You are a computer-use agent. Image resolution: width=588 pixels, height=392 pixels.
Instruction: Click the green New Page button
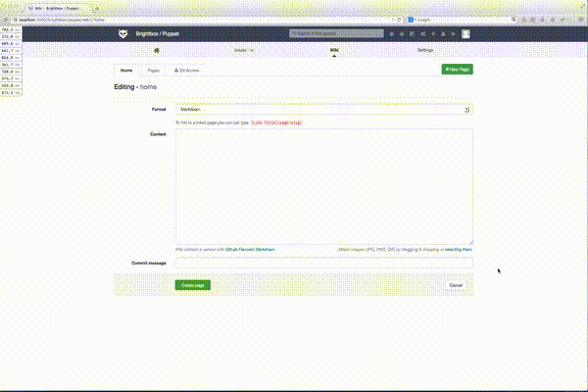(x=458, y=70)
